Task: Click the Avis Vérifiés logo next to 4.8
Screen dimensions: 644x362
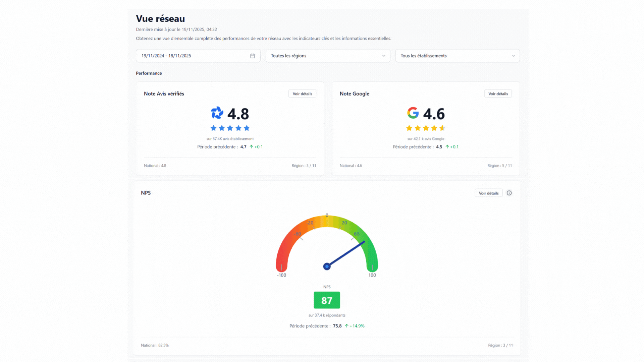Action: point(217,114)
